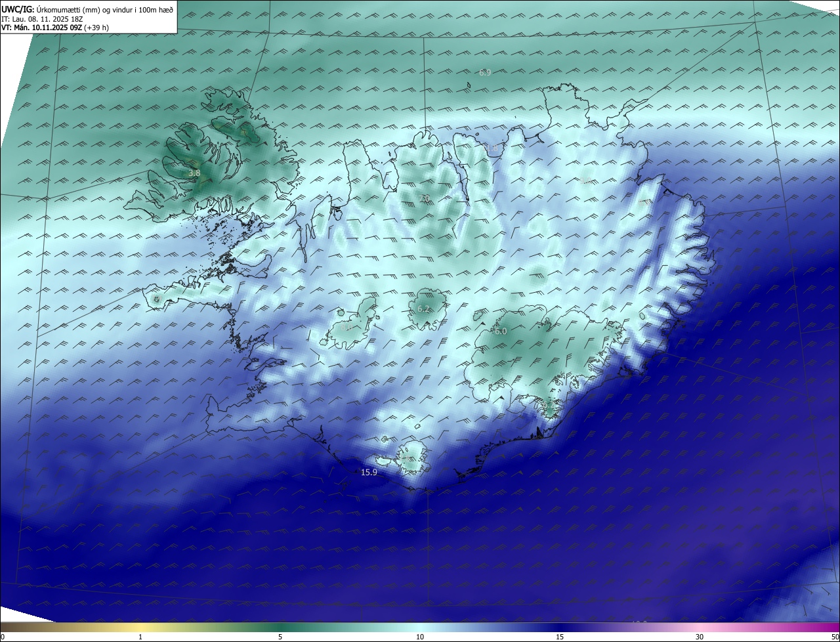Click the dark green colorbar section near 5
This screenshot has width=840, height=642.
(280, 627)
